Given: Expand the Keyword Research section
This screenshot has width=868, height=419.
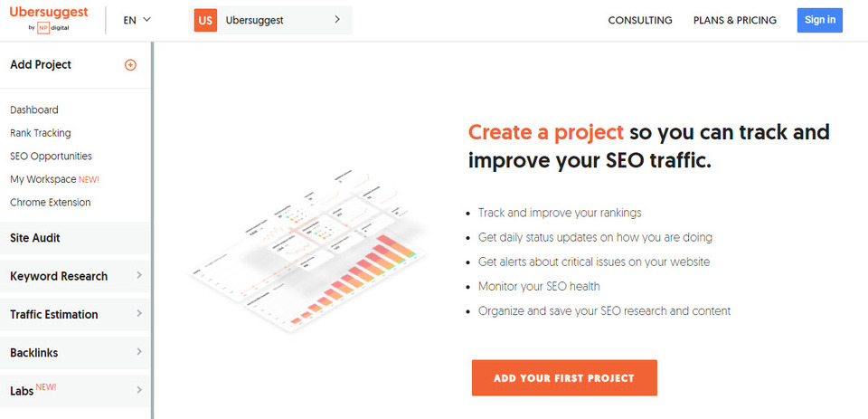Looking at the screenshot, I should (x=76, y=276).
